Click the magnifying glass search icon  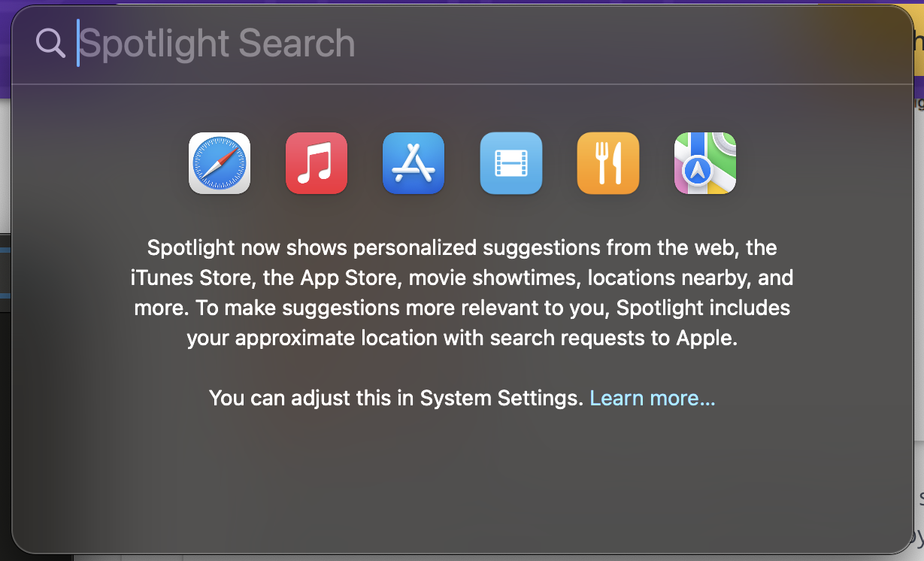pos(50,43)
